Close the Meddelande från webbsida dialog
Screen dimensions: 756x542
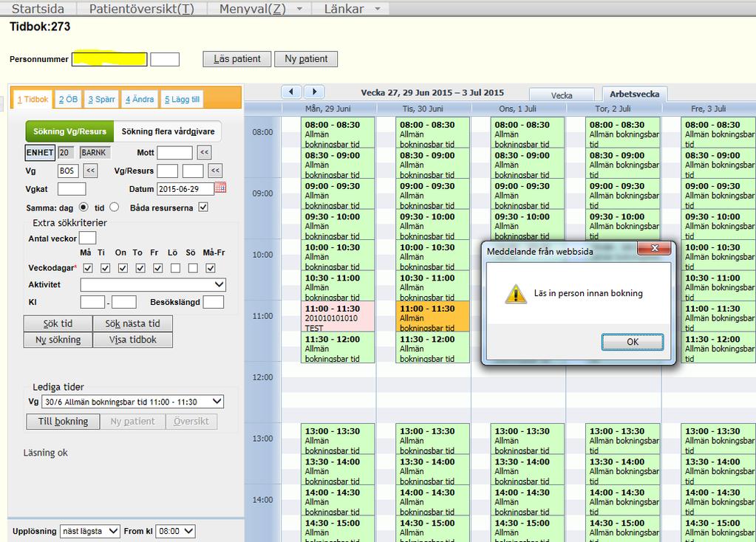[x=654, y=248]
